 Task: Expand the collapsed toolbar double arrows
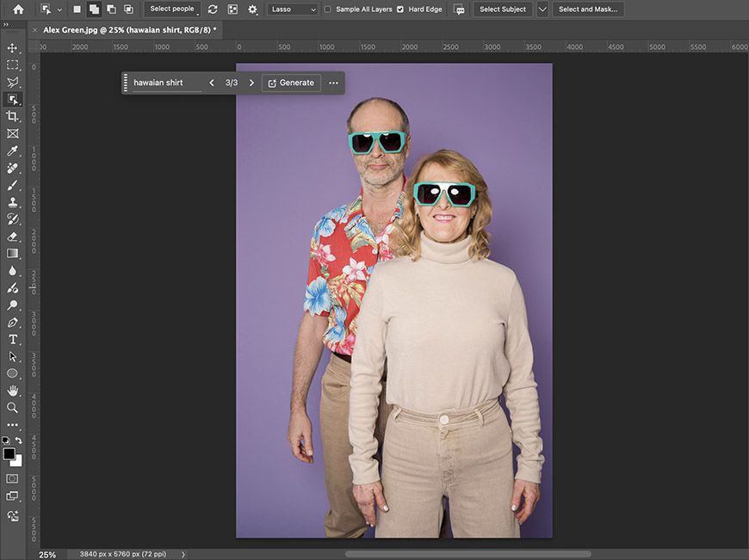6,24
